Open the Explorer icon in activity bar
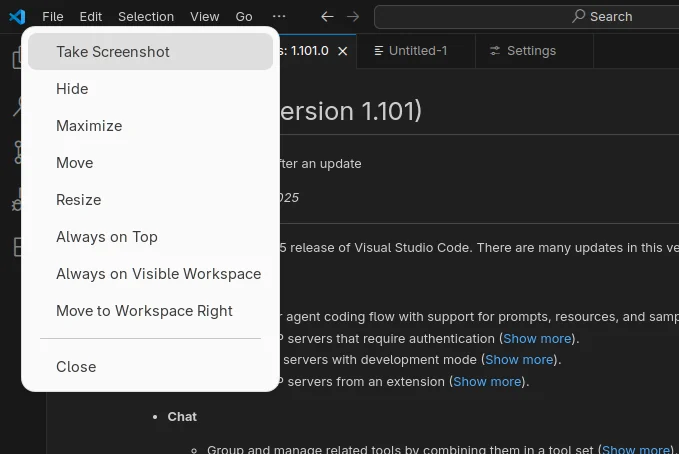Screen dimensions: 679x454 17,58
